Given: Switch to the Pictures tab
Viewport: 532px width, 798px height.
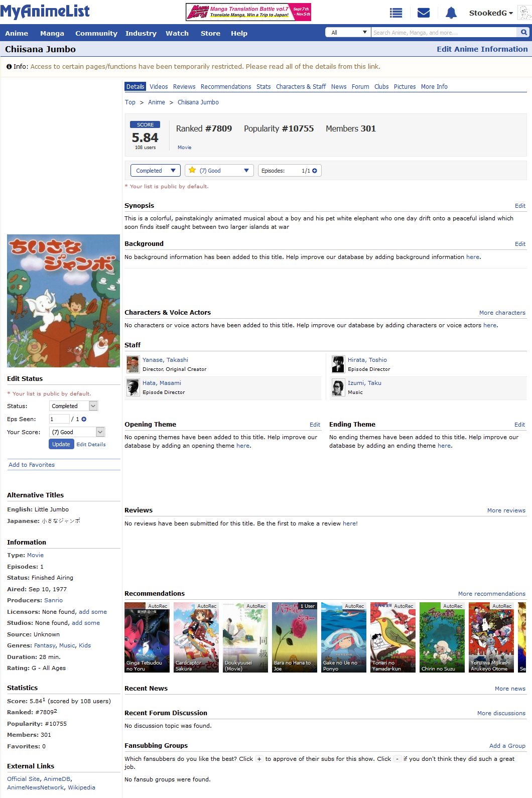Looking at the screenshot, I should click(x=405, y=87).
